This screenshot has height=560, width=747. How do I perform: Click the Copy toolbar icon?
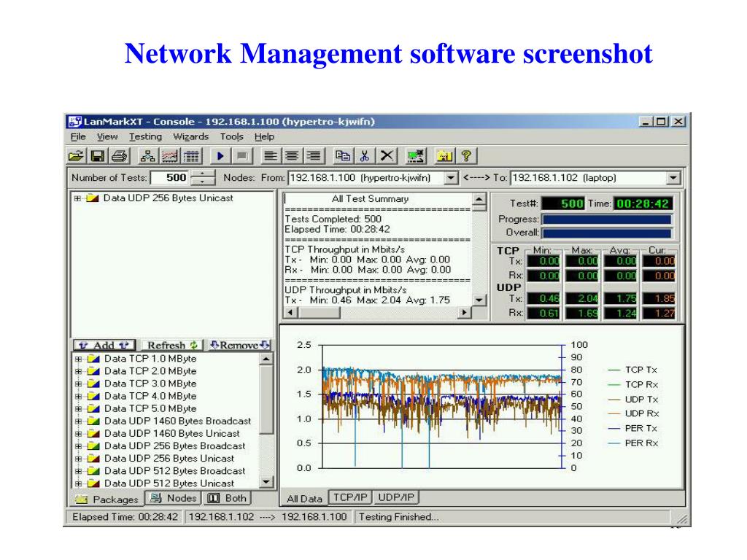[343, 156]
